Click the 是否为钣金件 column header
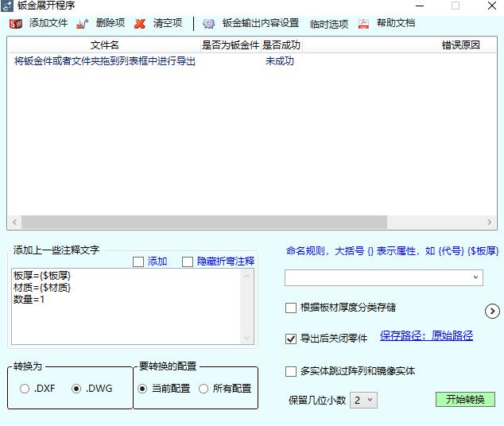 pyautogui.click(x=231, y=45)
